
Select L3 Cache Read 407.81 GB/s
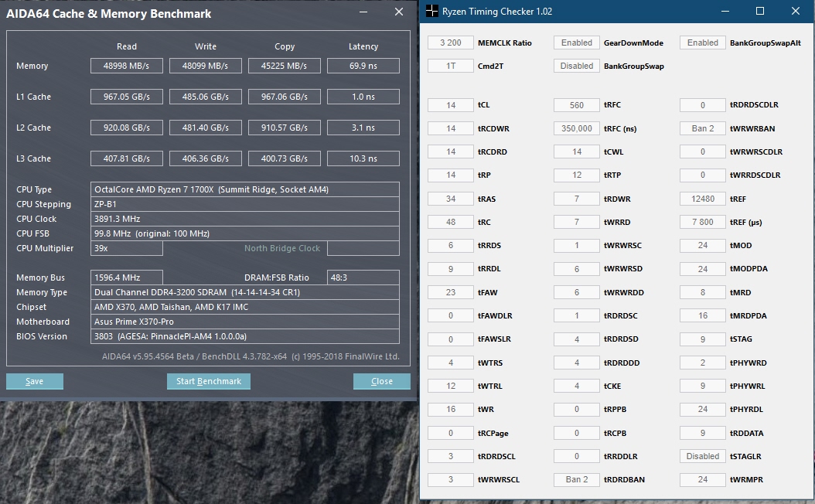coord(126,158)
